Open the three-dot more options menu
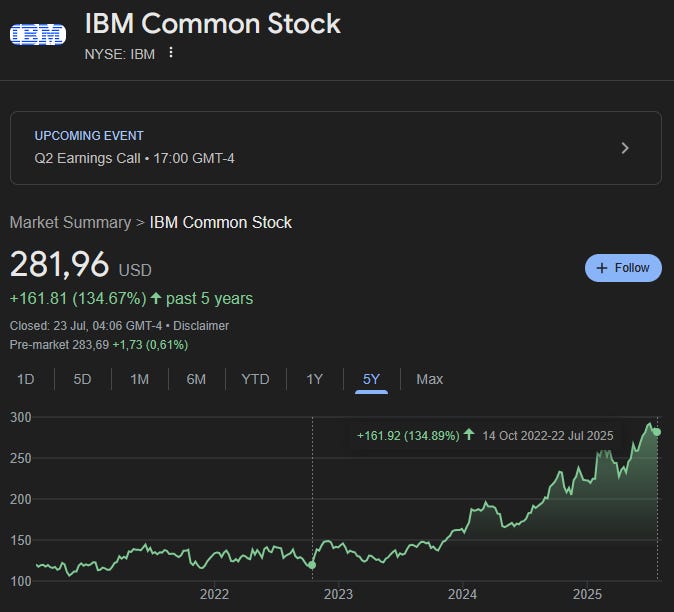This screenshot has height=612, width=674. click(x=171, y=52)
